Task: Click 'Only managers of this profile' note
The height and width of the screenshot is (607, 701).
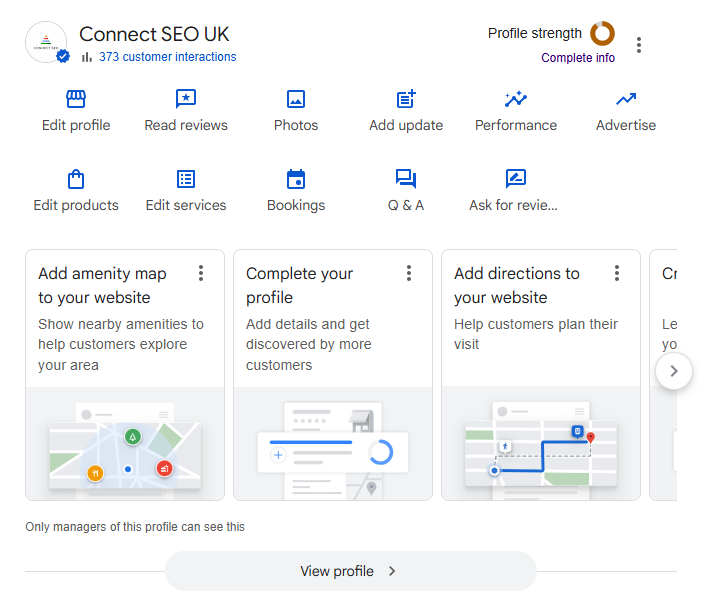Action: (135, 527)
